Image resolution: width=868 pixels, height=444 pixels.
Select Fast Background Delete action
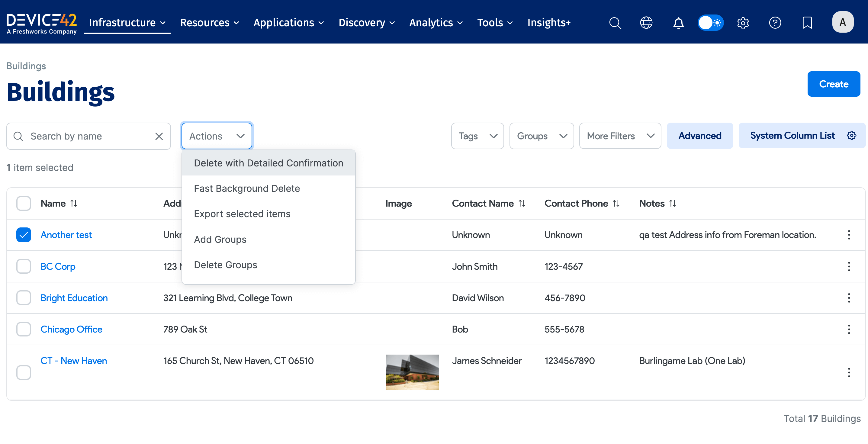pyautogui.click(x=247, y=188)
